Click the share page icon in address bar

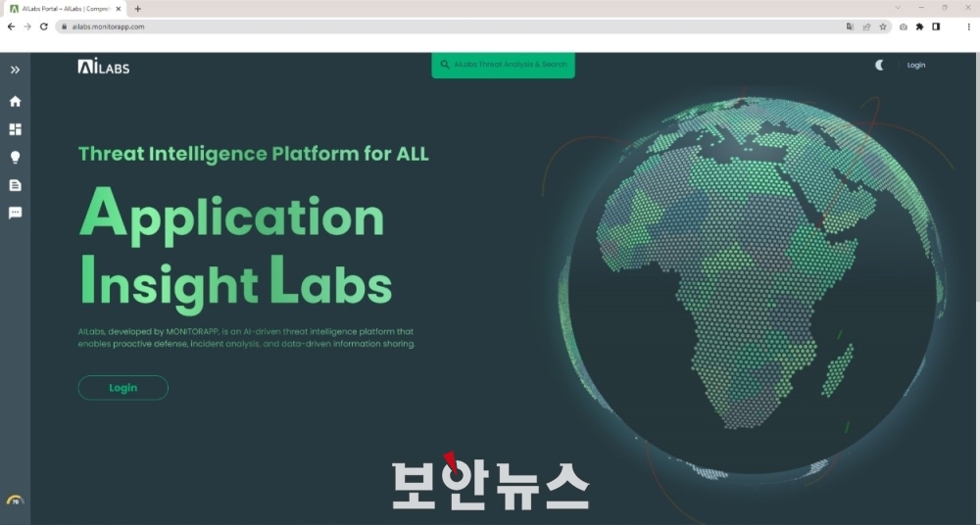866,26
